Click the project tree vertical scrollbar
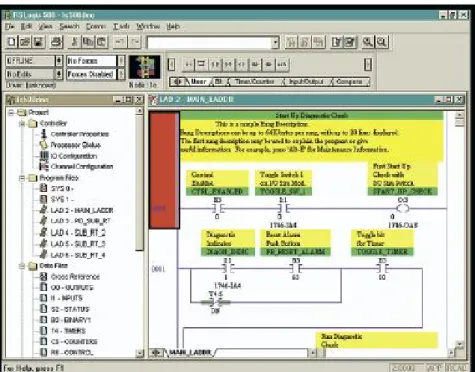Screen dimensions: 475x372 click(x=140, y=232)
